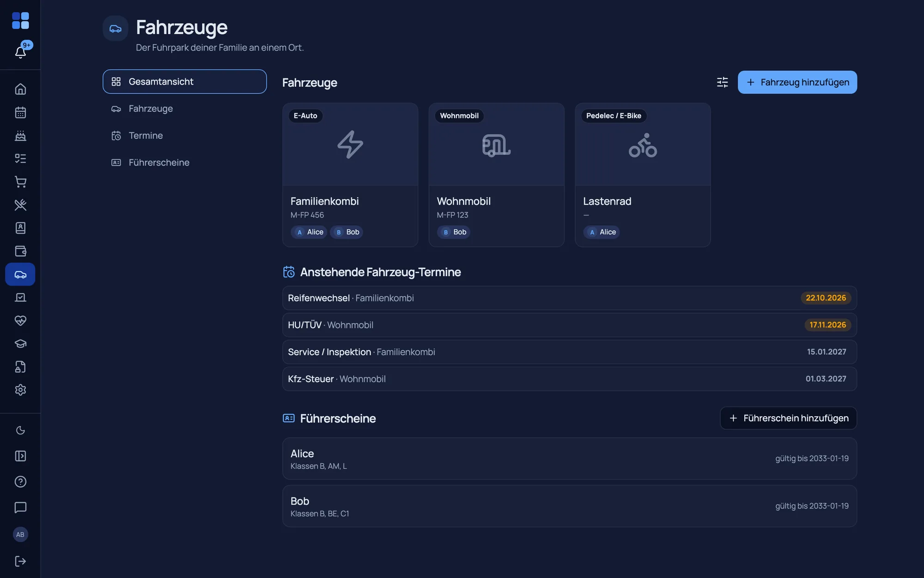Open Familienkombi vehicle card
Screen dimensions: 924x578
(x=350, y=175)
